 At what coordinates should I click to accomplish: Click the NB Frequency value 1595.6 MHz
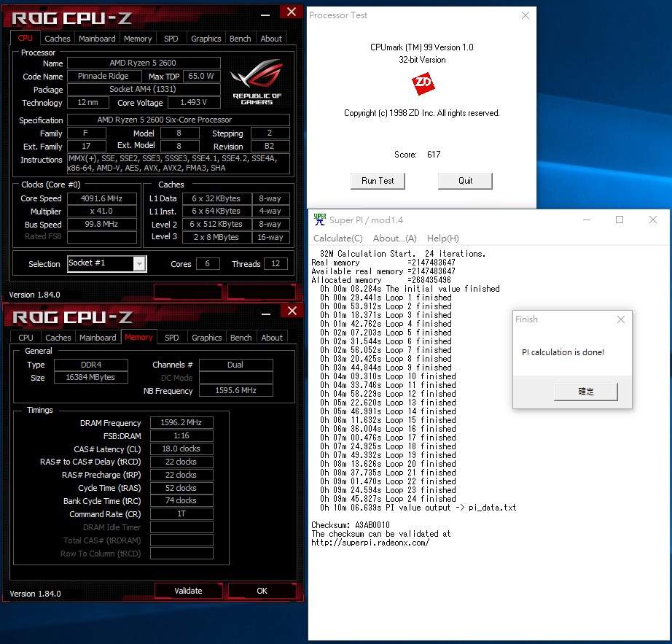tap(235, 391)
